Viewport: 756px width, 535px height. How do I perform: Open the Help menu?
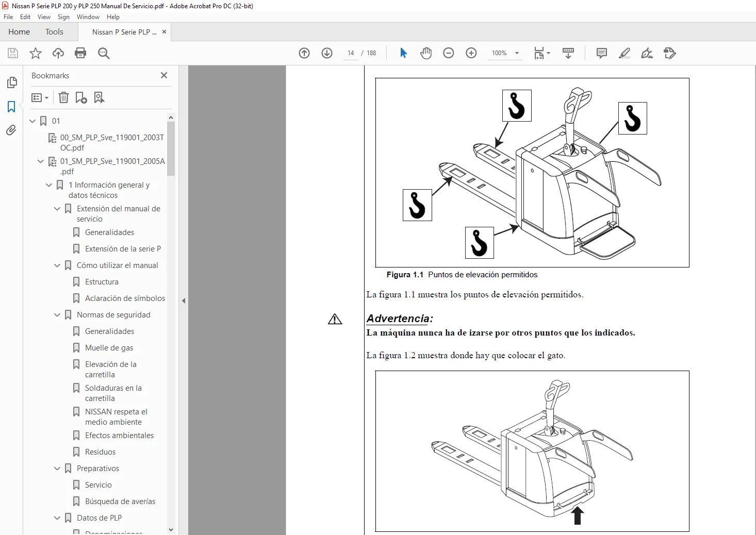113,17
